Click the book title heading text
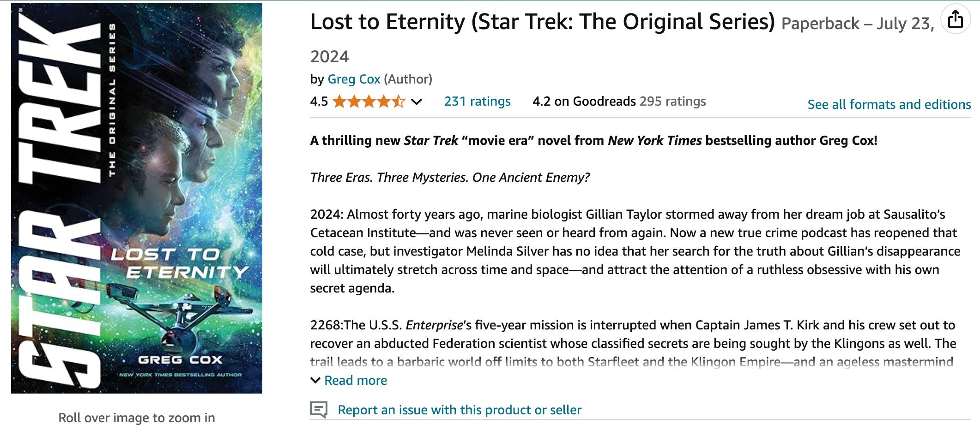 pyautogui.click(x=542, y=22)
